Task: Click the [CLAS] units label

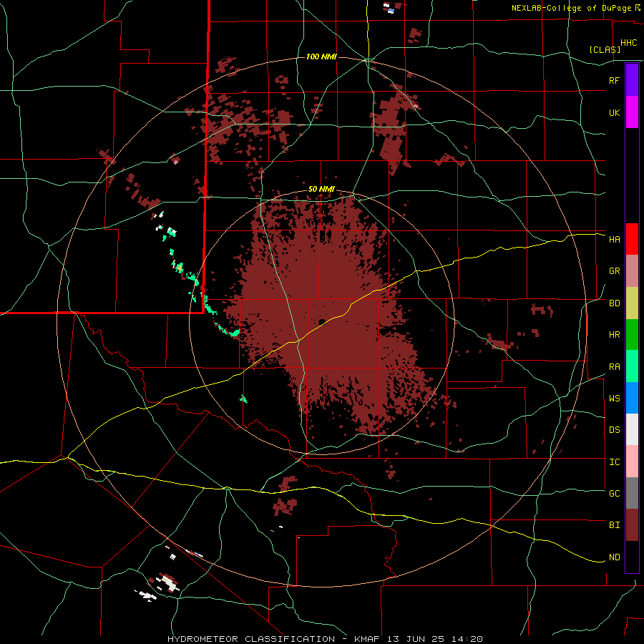Action: 605,49
